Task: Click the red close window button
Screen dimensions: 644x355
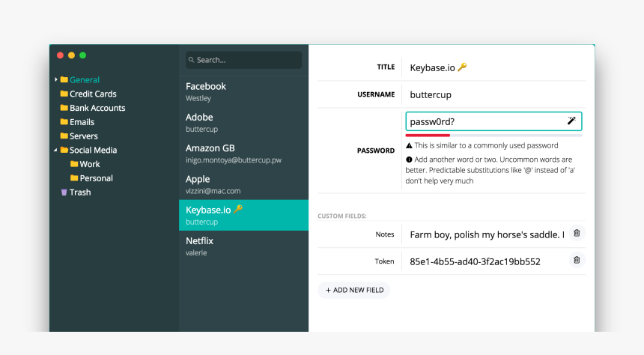Action: [x=60, y=55]
